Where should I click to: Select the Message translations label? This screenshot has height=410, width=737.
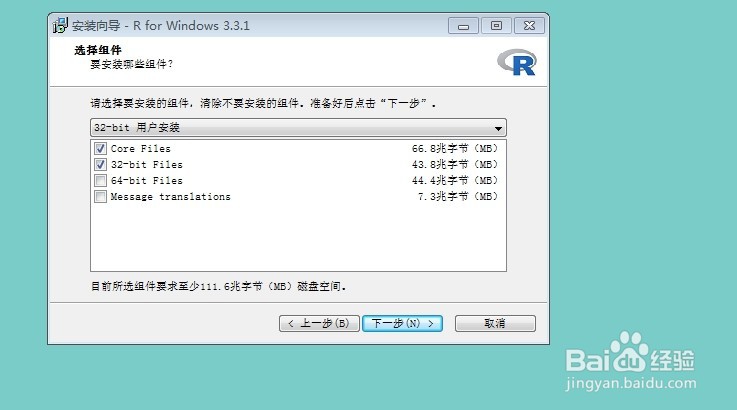click(x=171, y=197)
